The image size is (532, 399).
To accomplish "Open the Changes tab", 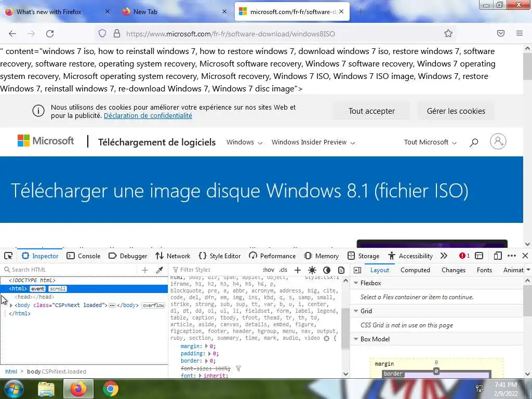I will (x=453, y=270).
